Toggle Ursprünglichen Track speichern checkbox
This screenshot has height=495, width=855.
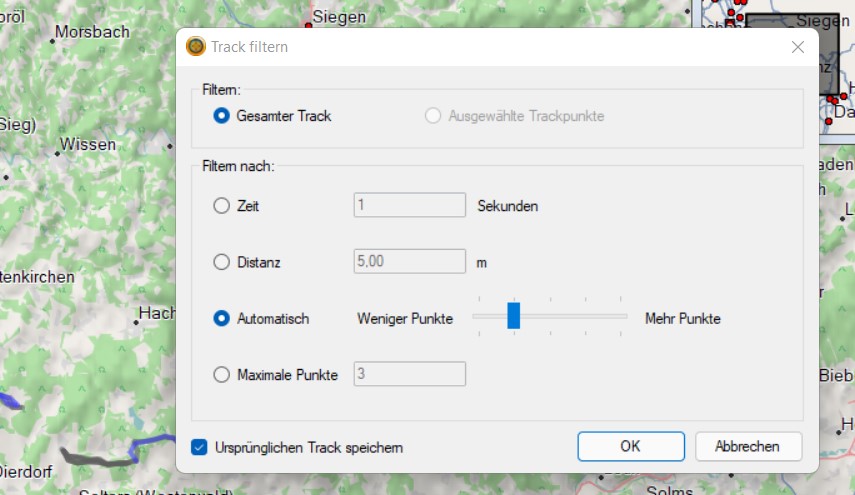point(199,447)
